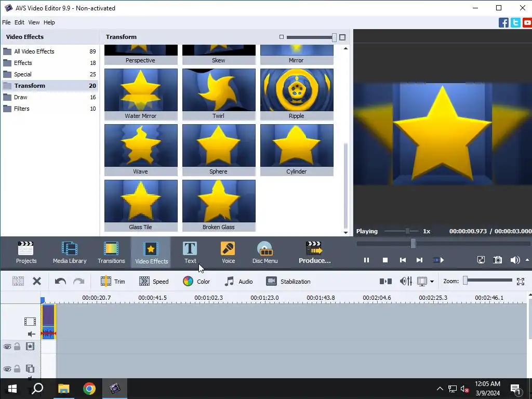Select the Twirl effect thumbnail

tap(219, 95)
